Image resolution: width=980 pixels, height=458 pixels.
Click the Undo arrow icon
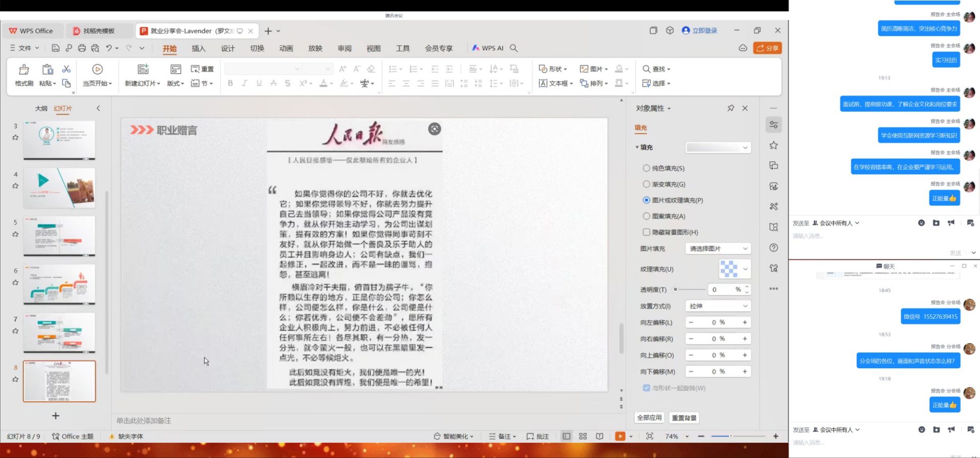click(x=109, y=48)
